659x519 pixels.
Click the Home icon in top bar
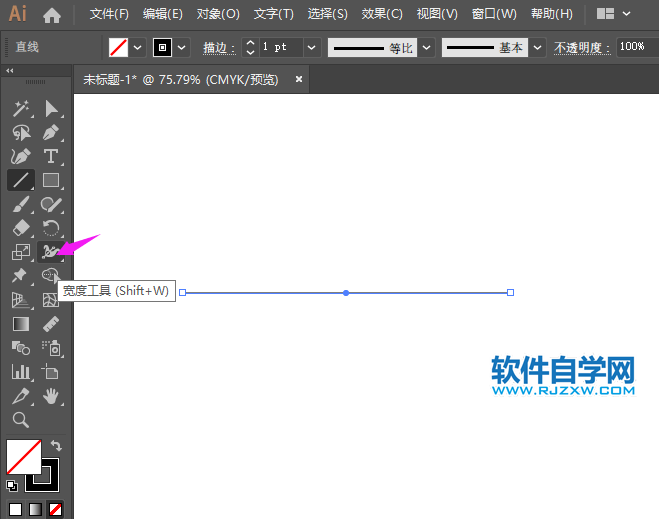click(x=52, y=15)
